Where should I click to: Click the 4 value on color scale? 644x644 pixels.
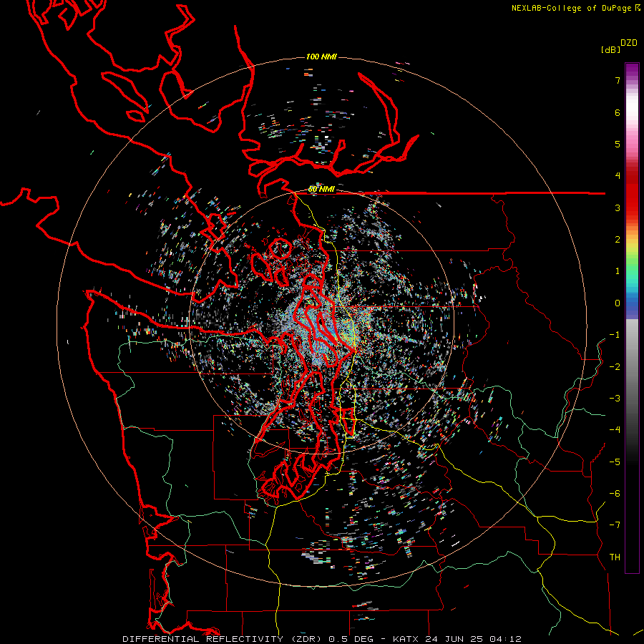pyautogui.click(x=618, y=176)
